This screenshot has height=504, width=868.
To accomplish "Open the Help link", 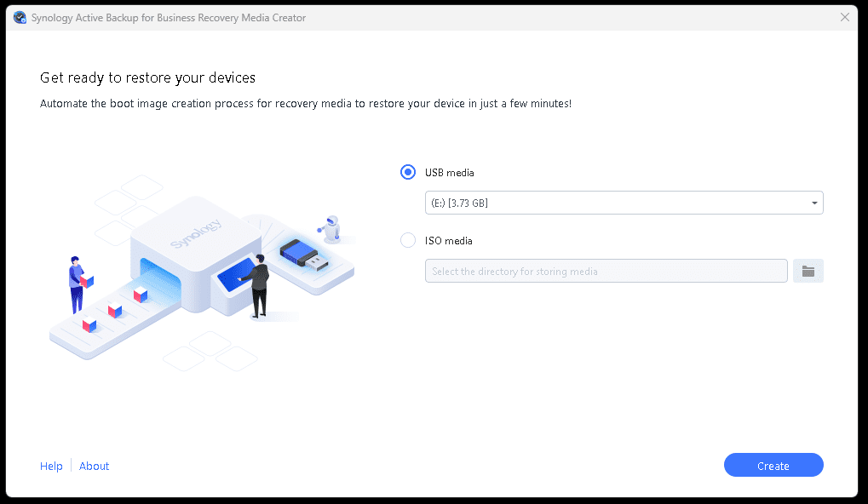I will click(51, 466).
